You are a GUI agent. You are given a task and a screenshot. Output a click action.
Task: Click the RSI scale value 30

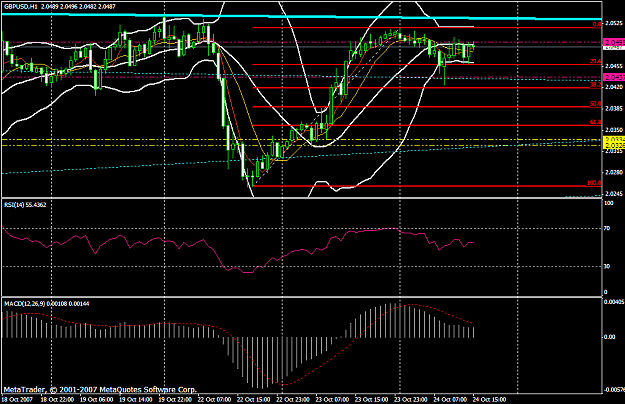pos(607,266)
